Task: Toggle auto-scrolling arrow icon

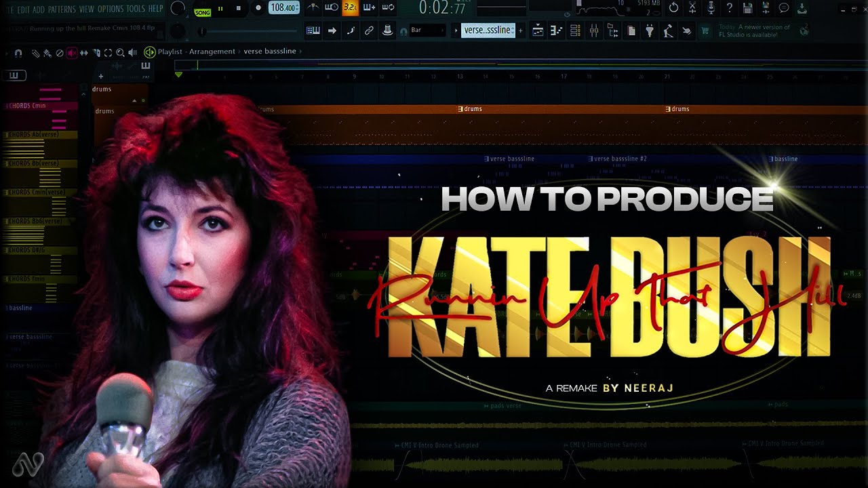Action: pyautogui.click(x=332, y=30)
